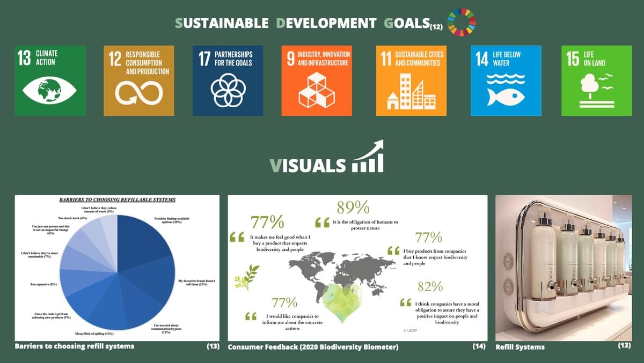
Task: Click the green leaf sprig icon
Action: (246, 277)
